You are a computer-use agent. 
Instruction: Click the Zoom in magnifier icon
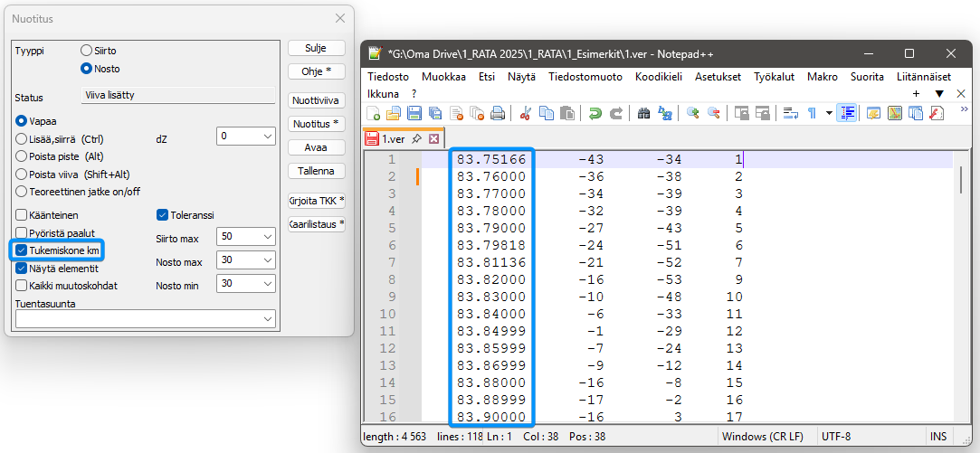coord(693,113)
